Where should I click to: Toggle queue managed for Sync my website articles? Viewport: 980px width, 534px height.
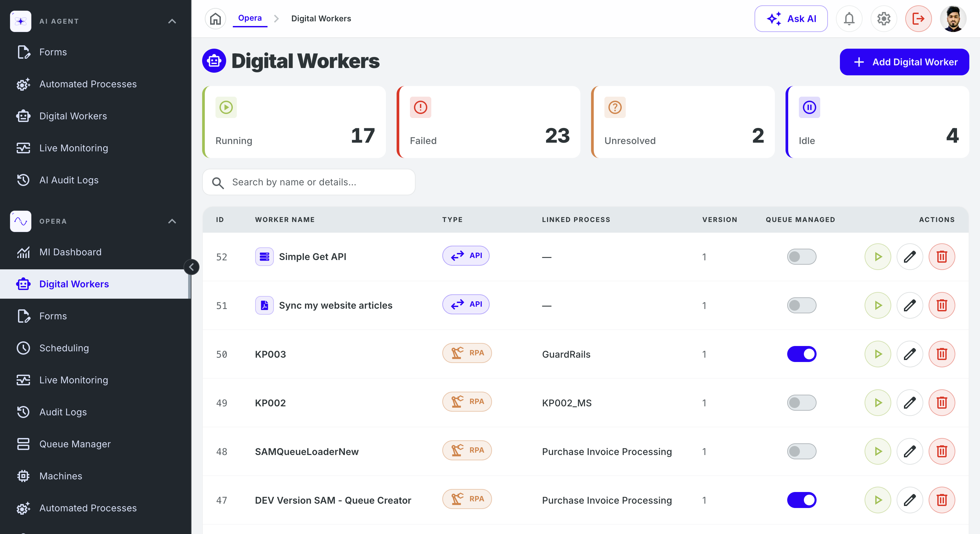pyautogui.click(x=802, y=305)
